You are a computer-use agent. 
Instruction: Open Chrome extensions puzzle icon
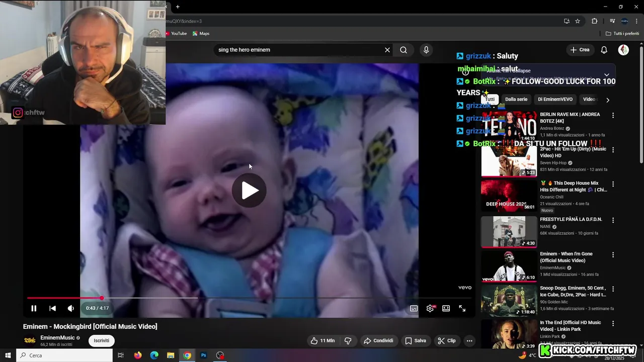595,21
